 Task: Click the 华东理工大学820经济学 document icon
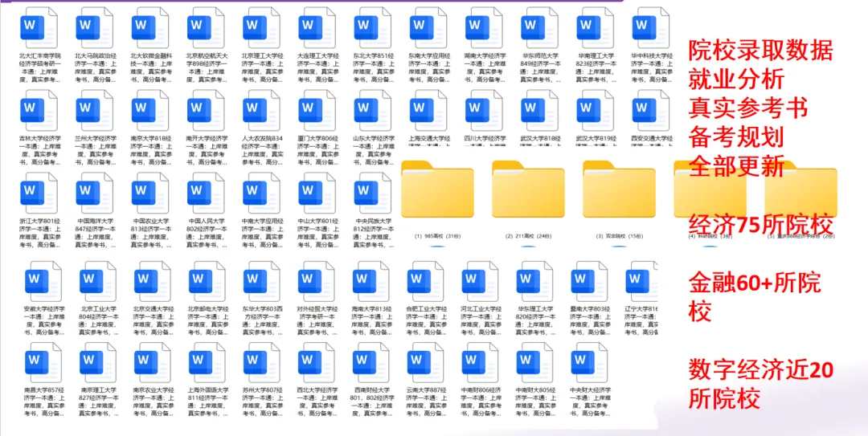coord(534,281)
